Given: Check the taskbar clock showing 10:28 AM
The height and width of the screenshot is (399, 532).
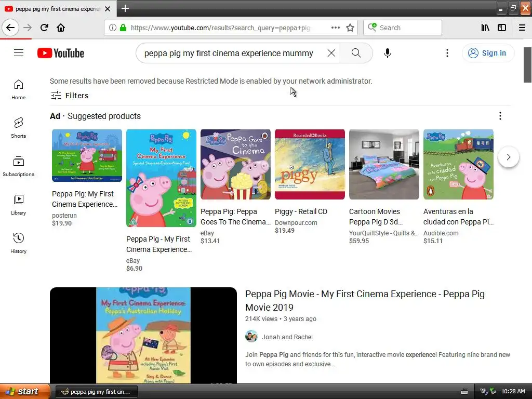Looking at the screenshot, I should point(513,392).
